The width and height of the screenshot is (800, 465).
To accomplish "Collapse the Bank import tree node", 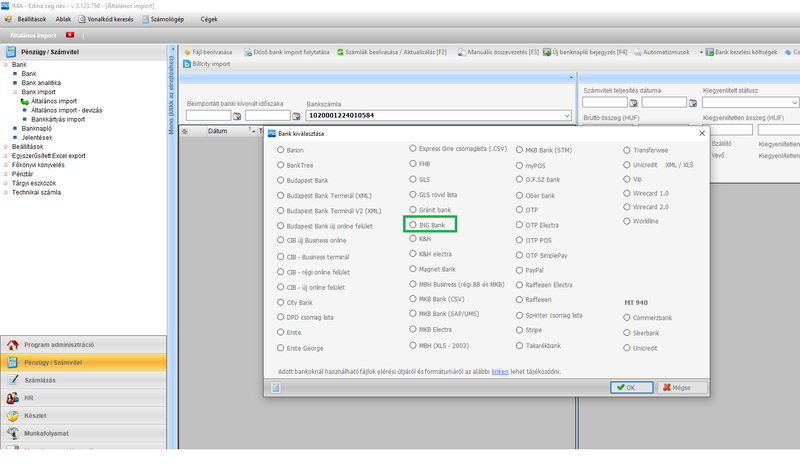I will pyautogui.click(x=15, y=92).
